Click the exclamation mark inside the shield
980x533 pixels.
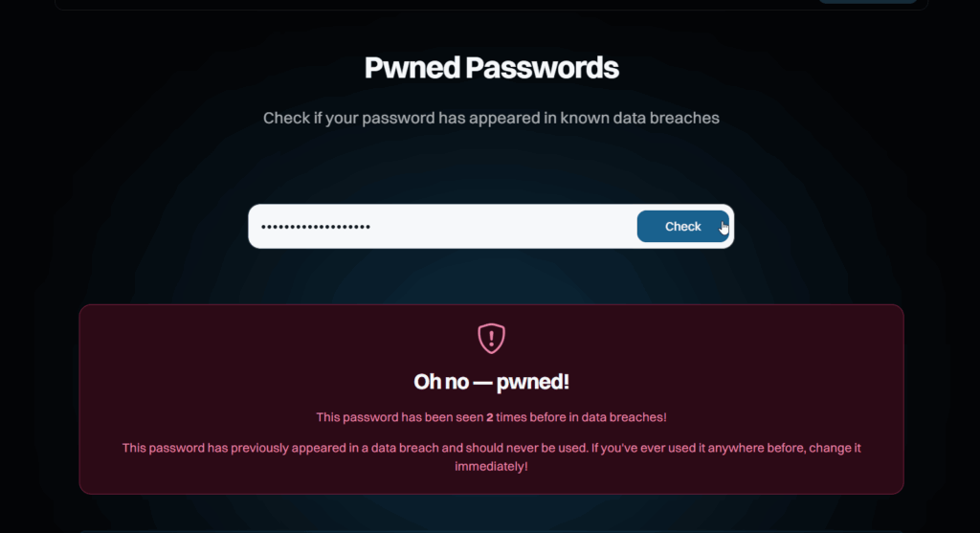pyautogui.click(x=491, y=337)
